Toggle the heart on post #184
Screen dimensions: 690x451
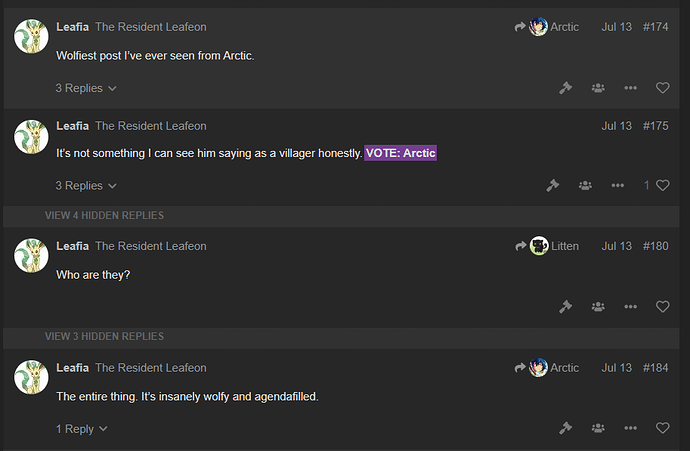(x=662, y=428)
